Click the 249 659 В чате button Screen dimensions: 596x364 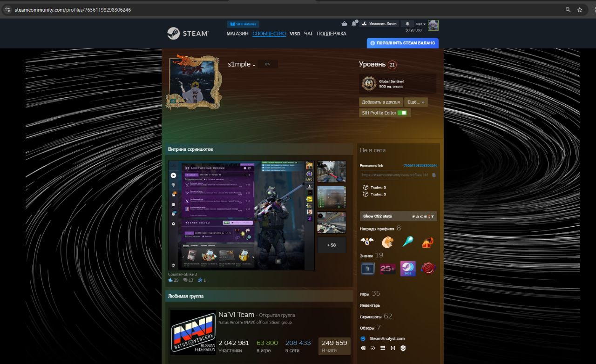pos(334,346)
